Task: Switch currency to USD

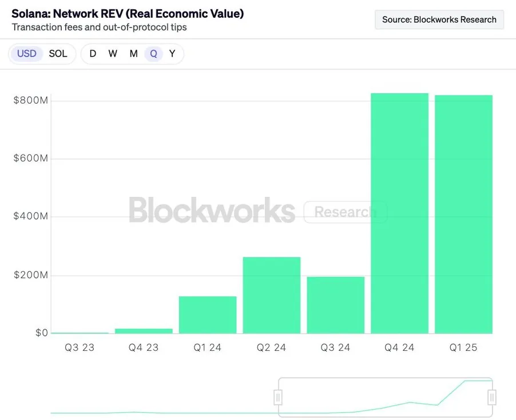Action: [26, 54]
